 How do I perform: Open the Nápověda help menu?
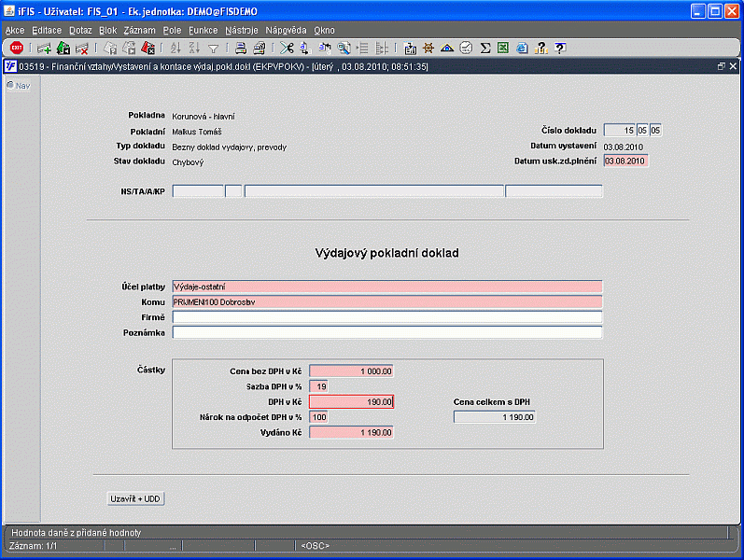(285, 30)
